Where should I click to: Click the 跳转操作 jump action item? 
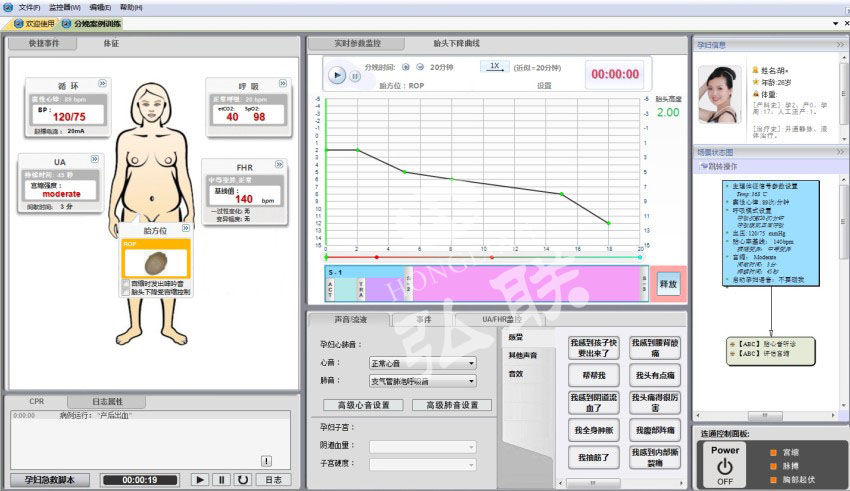(x=719, y=166)
